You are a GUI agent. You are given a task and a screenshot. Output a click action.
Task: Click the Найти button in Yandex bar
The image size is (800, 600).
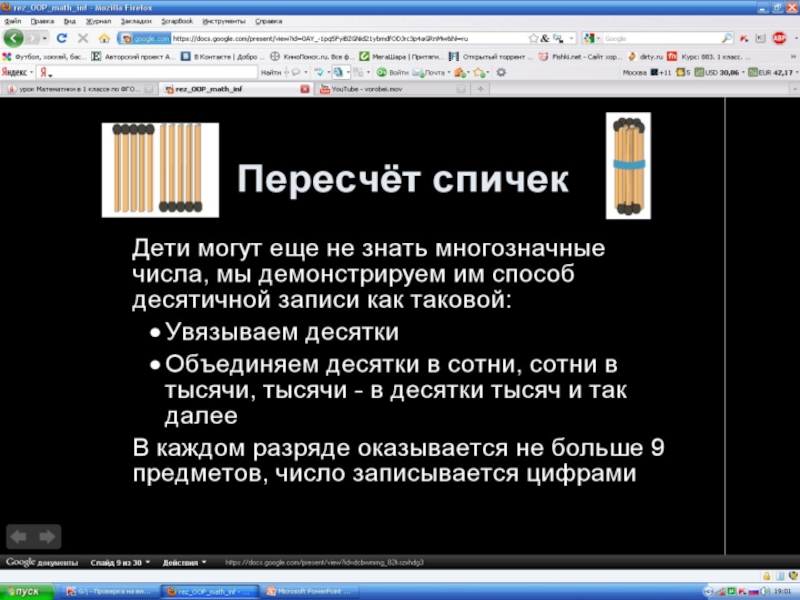(271, 72)
